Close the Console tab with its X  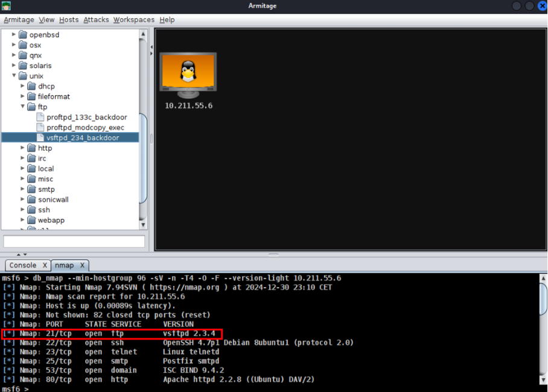pos(45,265)
